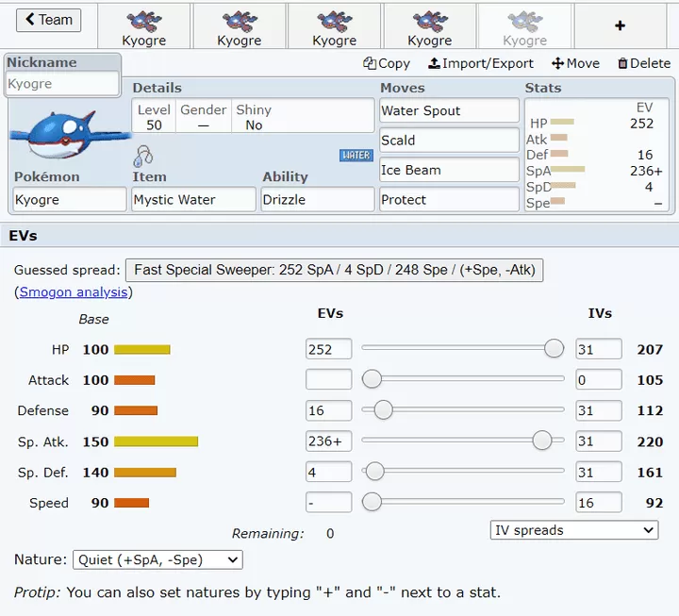Click the Sp. Atk. total stat 220
The height and width of the screenshot is (616, 679).
click(650, 441)
